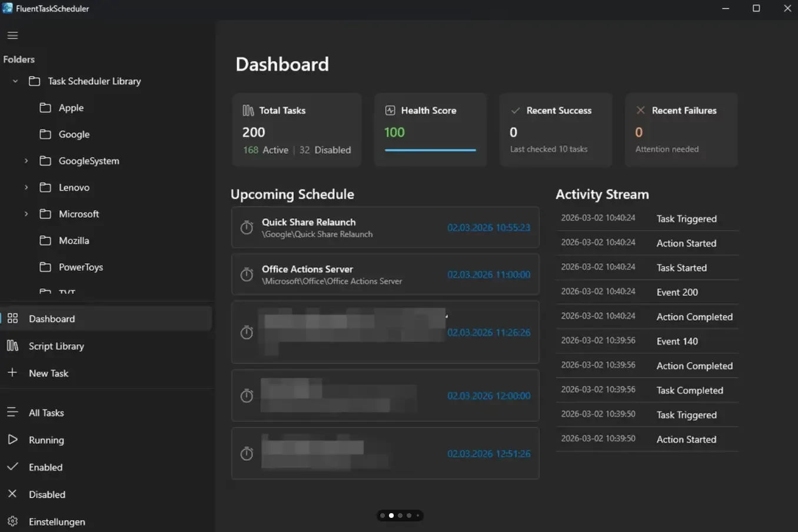This screenshot has width=798, height=532.
Task: Select the Apple folder
Action: [71, 108]
